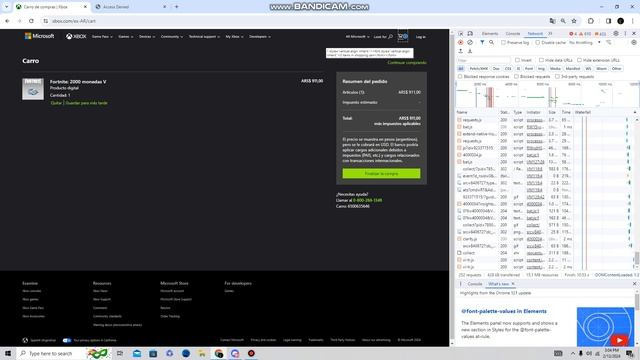Bookmark this page with the star icon
This screenshot has width=640, height=360.
click(574, 21)
